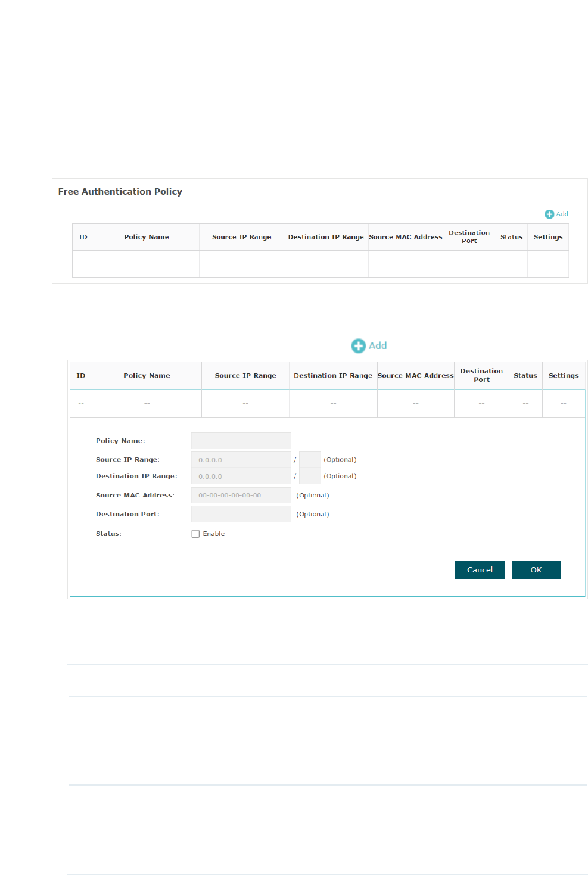Click the Source MAC Address: form label

(135, 495)
